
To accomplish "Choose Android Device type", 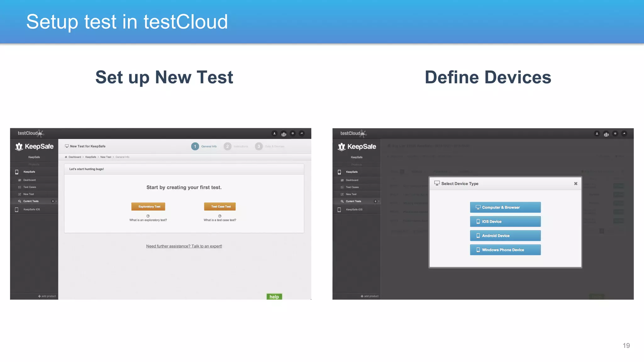I will pyautogui.click(x=505, y=236).
